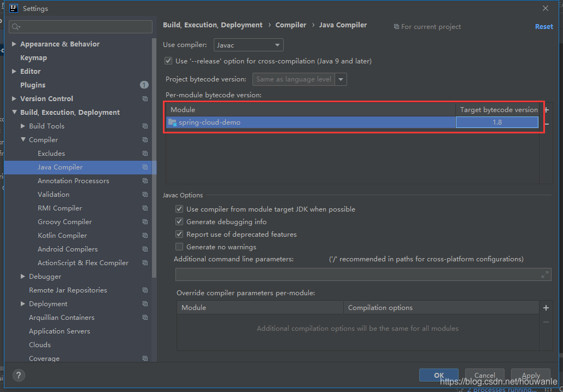Expand the Version Control section
Screen dimensions: 563x392
(x=14, y=98)
